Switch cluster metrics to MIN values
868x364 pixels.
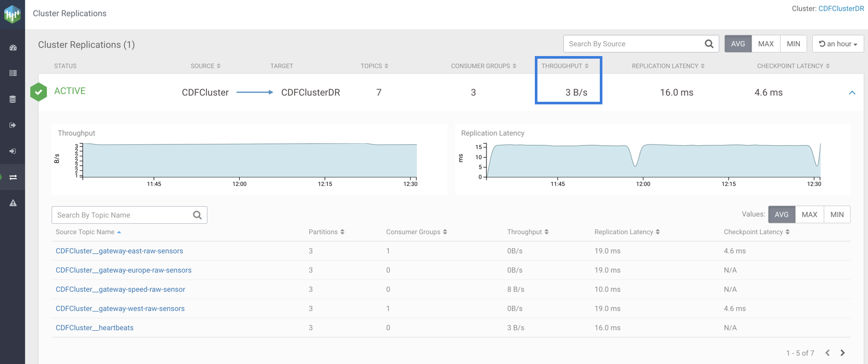point(793,44)
